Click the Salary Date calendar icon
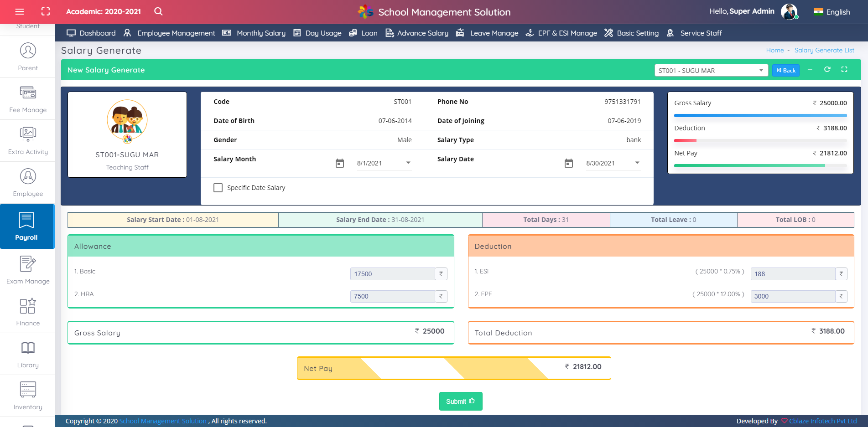Screen dimensions: 868x427 tap(569, 163)
